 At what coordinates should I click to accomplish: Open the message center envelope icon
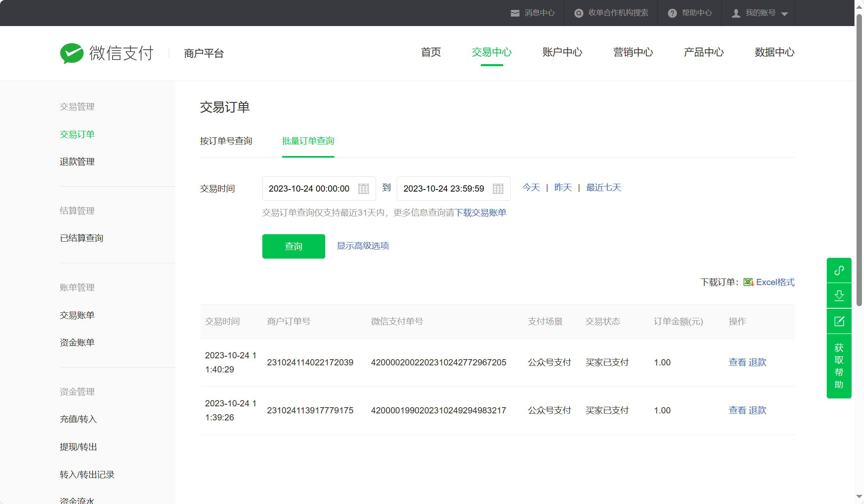tap(515, 13)
